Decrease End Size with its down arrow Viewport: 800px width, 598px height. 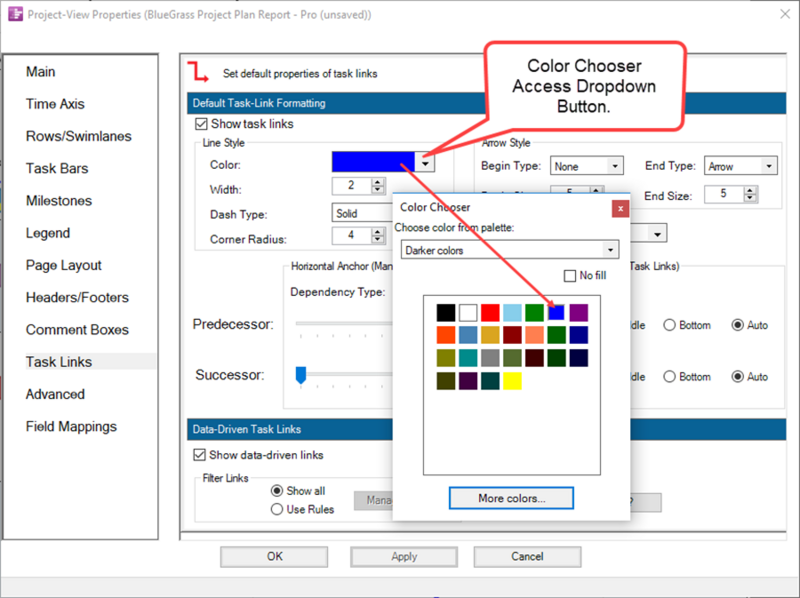click(x=749, y=198)
